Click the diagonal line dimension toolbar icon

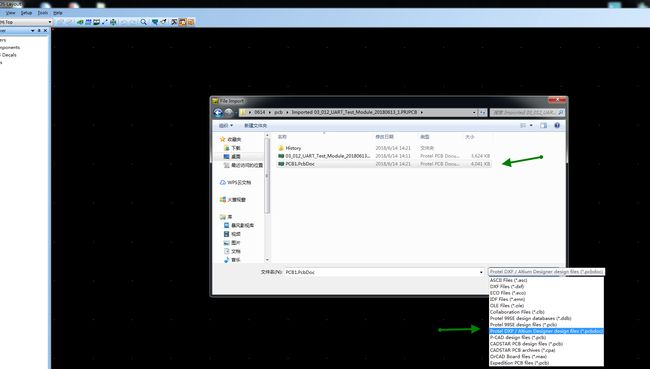click(x=104, y=22)
